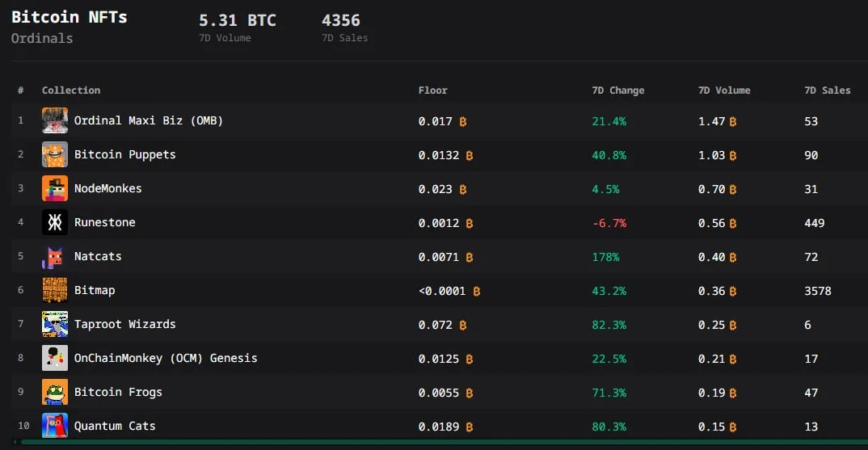Click the 40.8% change for Bitcoin Puppets
Image resolution: width=868 pixels, height=450 pixels.
point(609,155)
